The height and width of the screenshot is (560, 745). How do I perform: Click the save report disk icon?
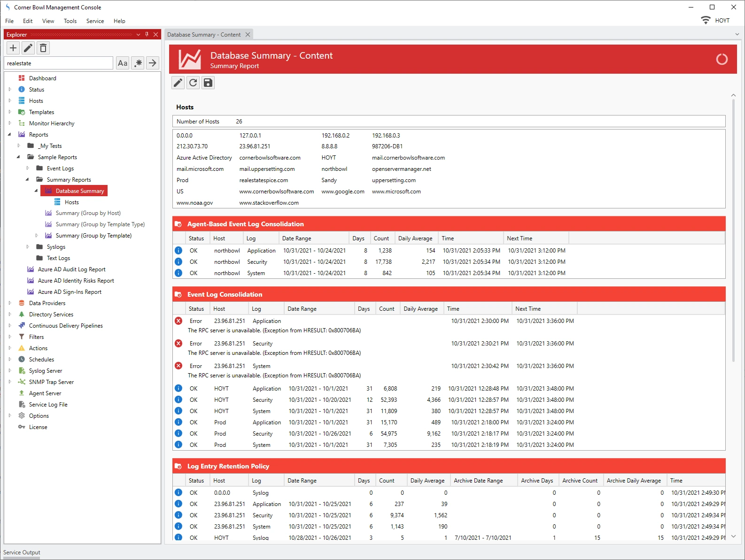coord(208,83)
